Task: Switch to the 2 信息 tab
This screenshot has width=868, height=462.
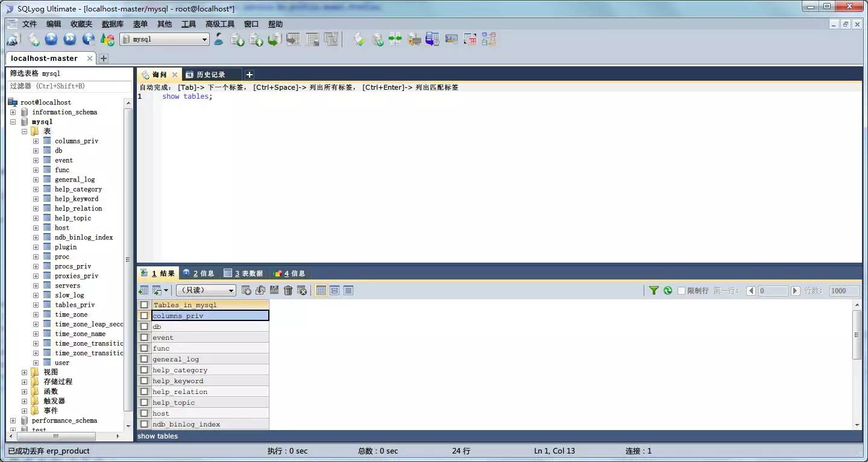Action: tap(198, 273)
